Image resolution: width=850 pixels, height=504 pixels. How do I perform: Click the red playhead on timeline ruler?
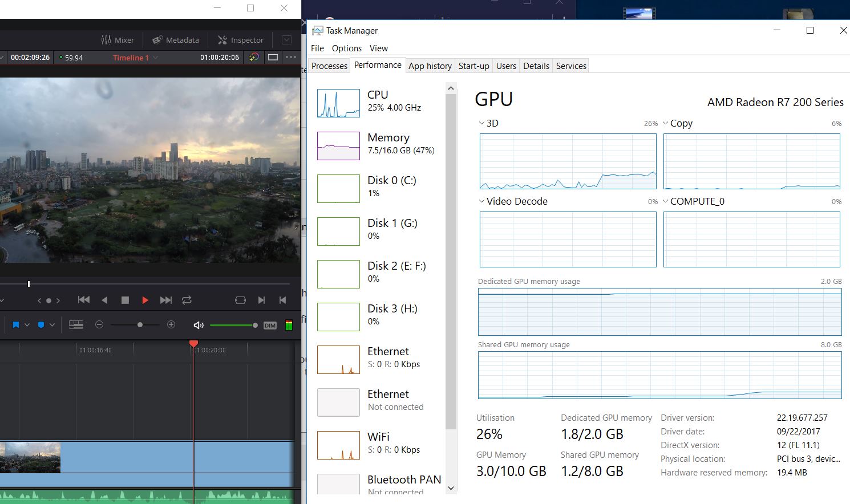[x=193, y=343]
